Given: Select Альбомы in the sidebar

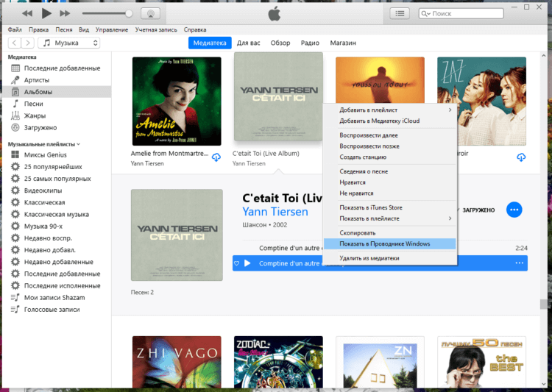Looking at the screenshot, I should click(57, 92).
